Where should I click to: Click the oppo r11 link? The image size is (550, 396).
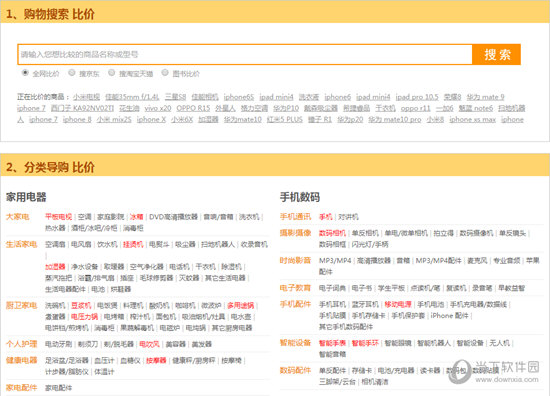pos(415,108)
